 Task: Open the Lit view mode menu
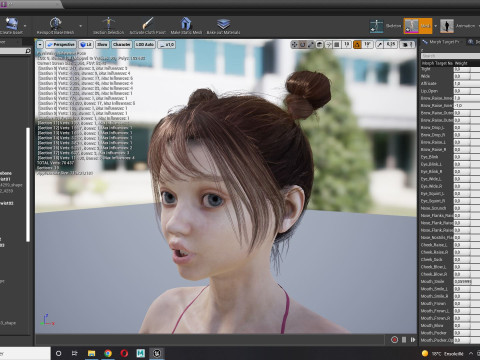pyautogui.click(x=86, y=44)
